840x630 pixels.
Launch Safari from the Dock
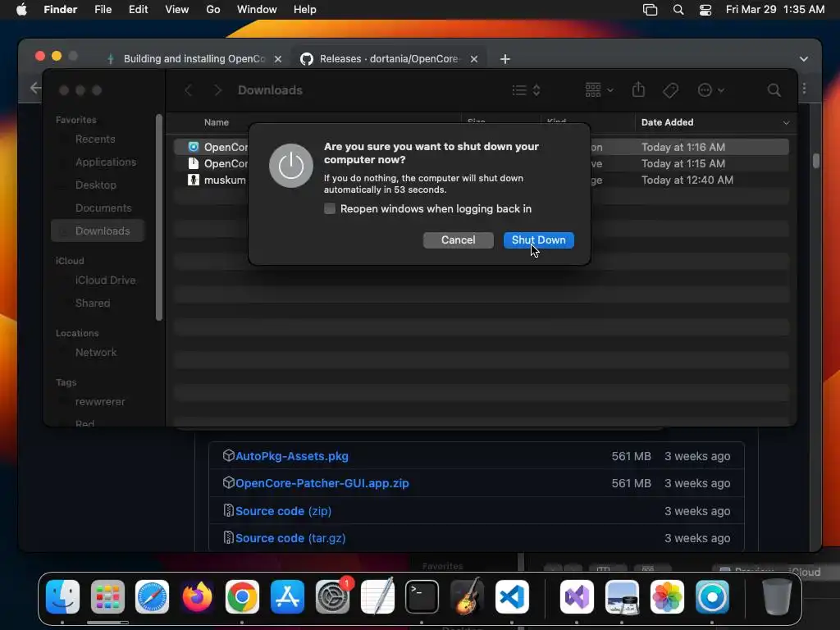(152, 596)
